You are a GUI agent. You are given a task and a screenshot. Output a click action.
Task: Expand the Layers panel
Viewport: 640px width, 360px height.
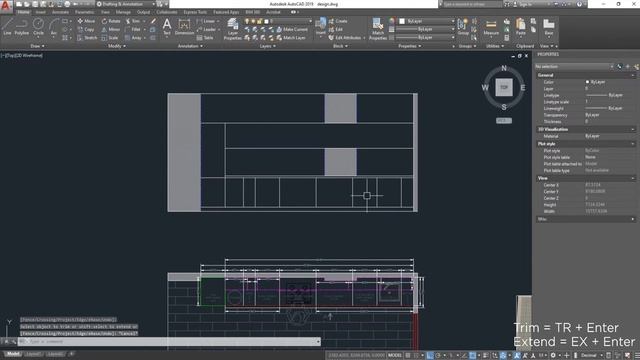click(268, 46)
